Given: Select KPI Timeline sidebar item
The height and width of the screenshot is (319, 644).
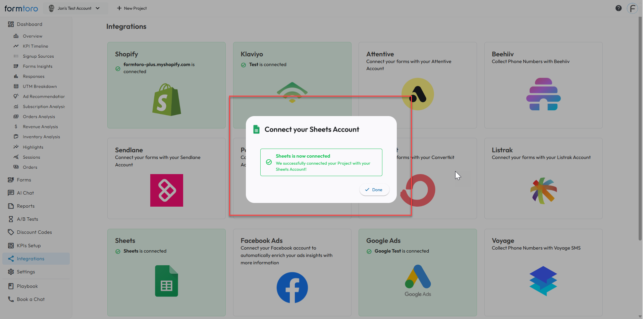Looking at the screenshot, I should pyautogui.click(x=36, y=46).
